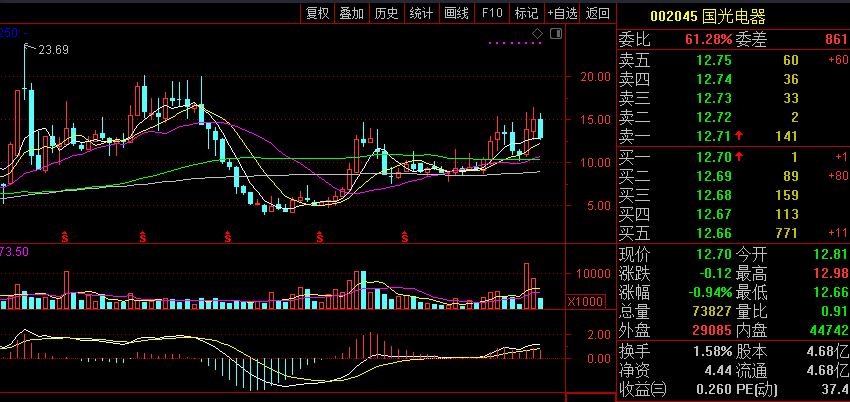Click the 现价 value 12.70
This screenshot has height=402, width=850.
point(714,254)
